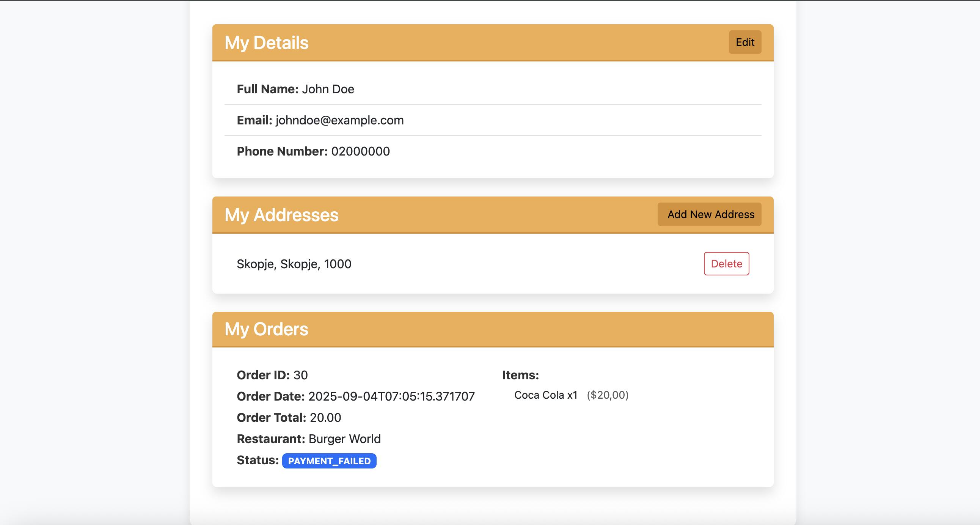Delete the Skopje address entry
Screen dimensions: 980x525
[726, 264]
